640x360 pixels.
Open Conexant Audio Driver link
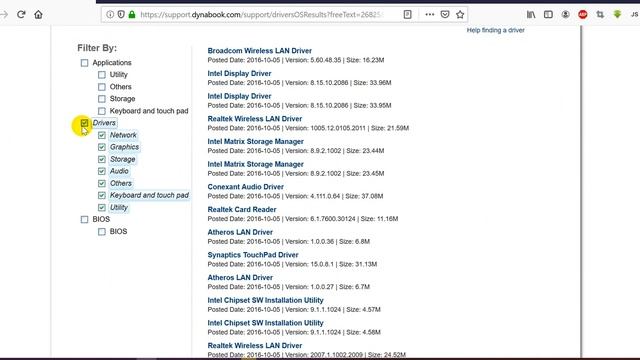coord(245,187)
